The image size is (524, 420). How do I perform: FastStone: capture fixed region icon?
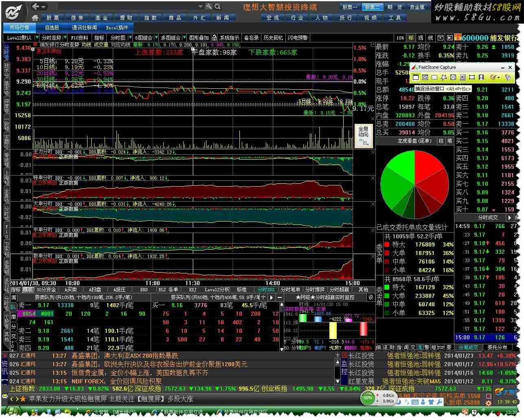pyautogui.click(x=472, y=77)
